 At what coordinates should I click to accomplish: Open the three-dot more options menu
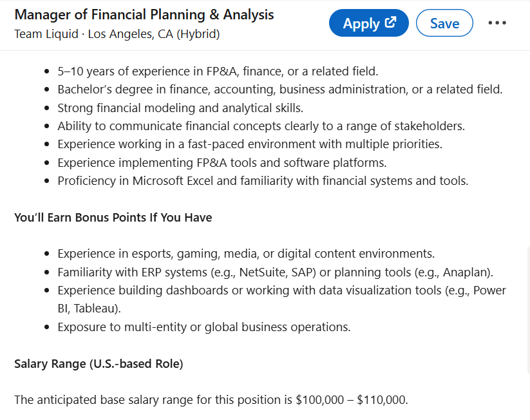tap(497, 23)
